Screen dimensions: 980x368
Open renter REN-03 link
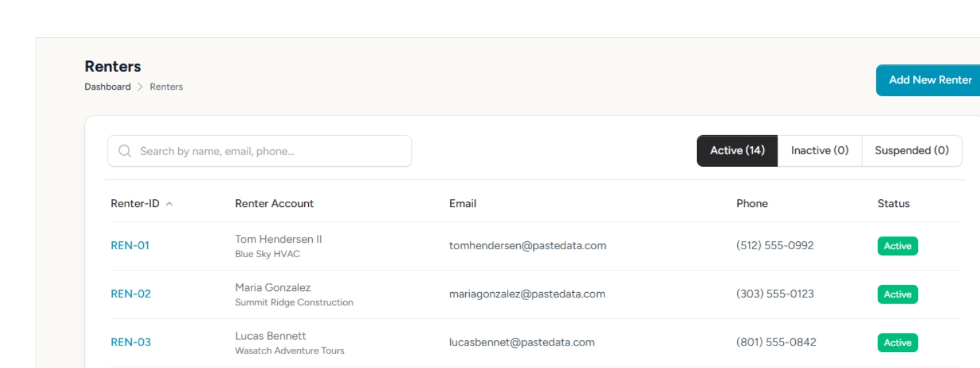pos(131,342)
